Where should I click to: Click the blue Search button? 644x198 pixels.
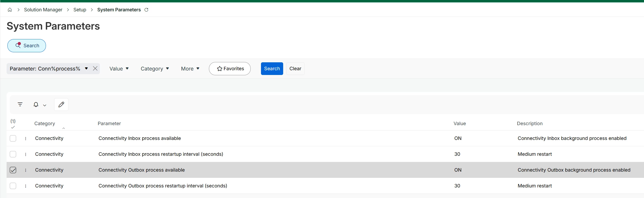pos(272,69)
